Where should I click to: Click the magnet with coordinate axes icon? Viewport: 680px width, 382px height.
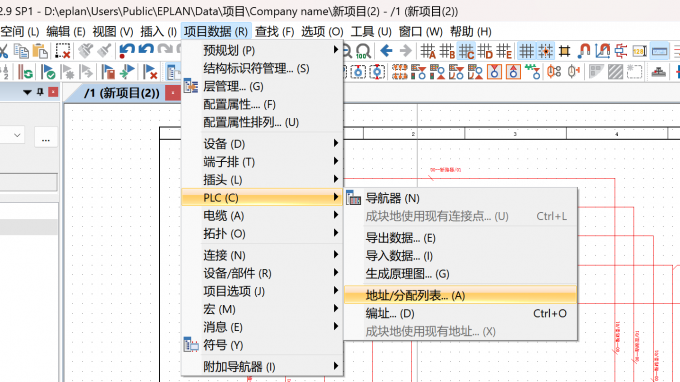tap(602, 51)
